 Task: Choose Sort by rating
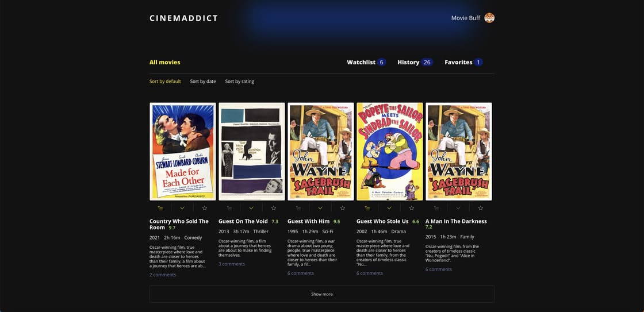click(x=239, y=81)
